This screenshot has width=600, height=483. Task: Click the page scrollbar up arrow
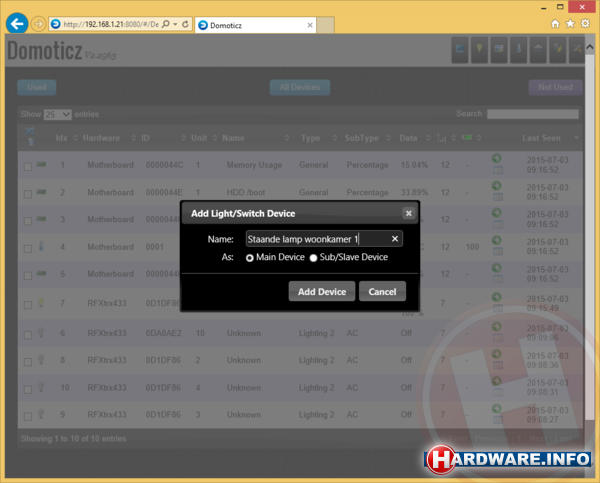(590, 47)
